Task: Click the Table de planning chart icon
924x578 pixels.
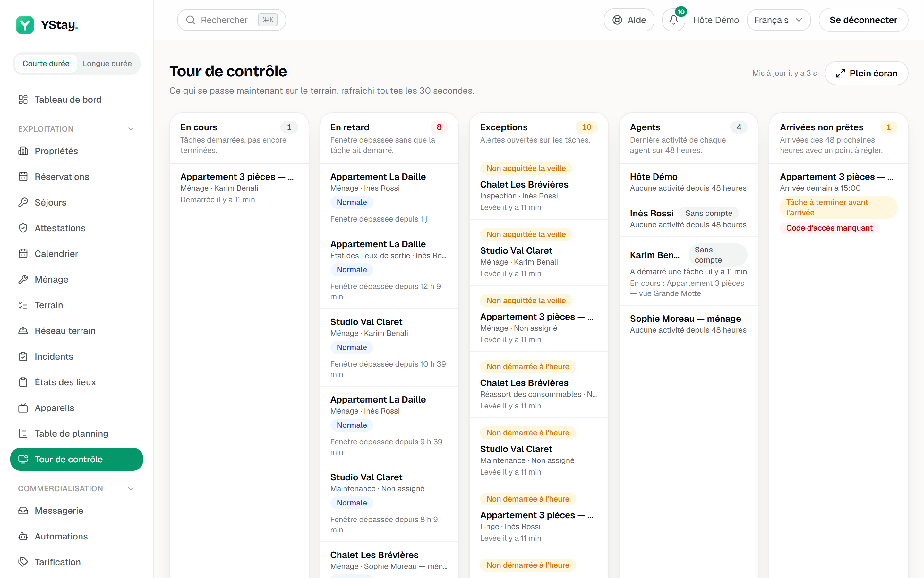Action: (x=23, y=433)
